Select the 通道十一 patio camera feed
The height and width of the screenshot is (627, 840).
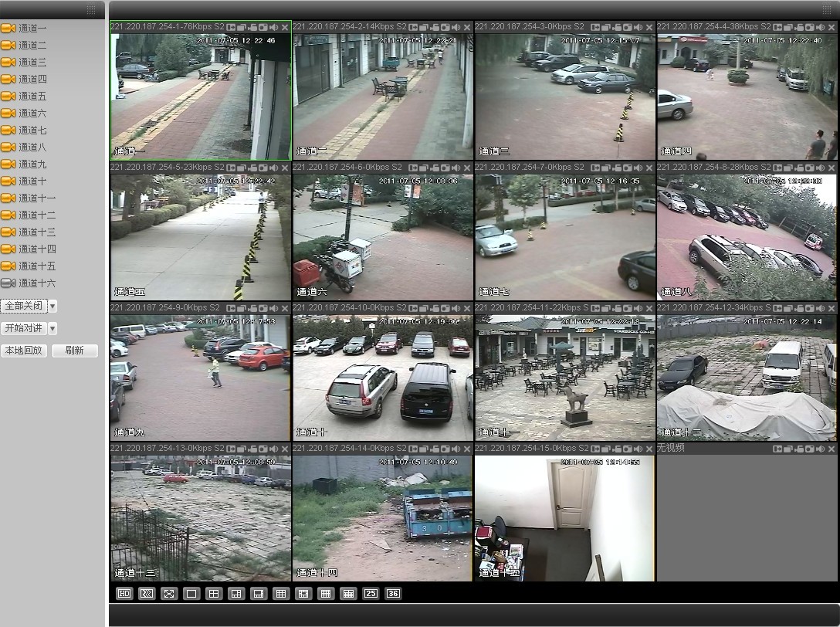tap(564, 378)
